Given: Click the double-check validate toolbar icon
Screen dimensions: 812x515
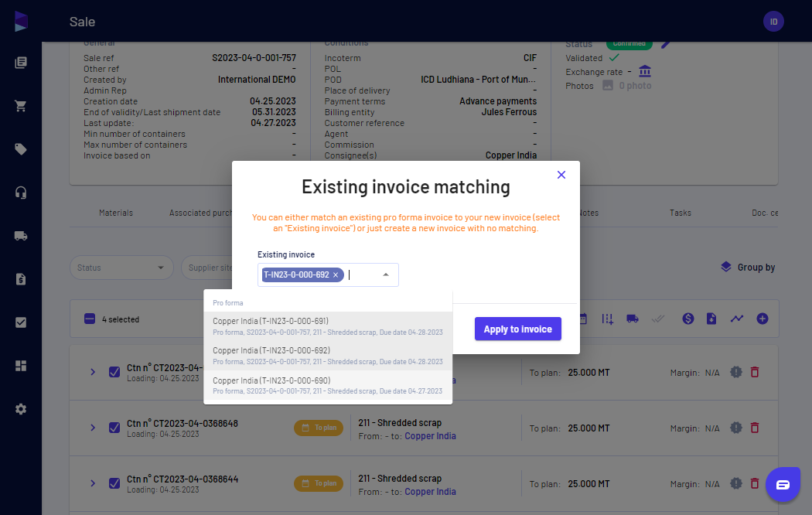Looking at the screenshot, I should tap(657, 319).
